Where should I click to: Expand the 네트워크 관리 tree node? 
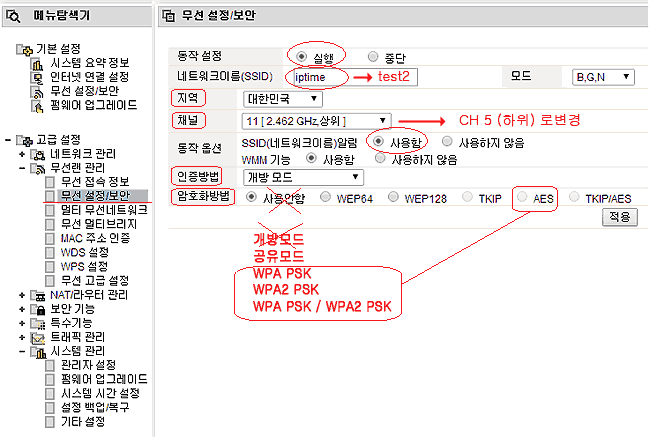click(22, 155)
